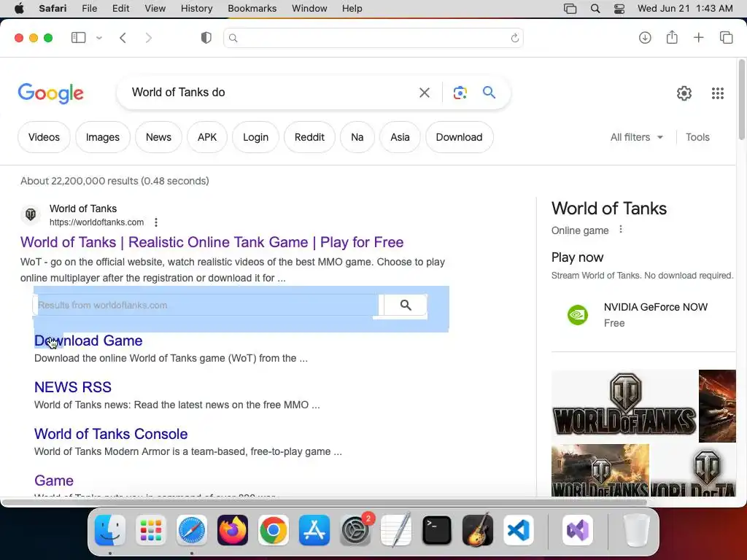Viewport: 747px width, 560px height.
Task: Filter results by News
Action: pos(158,137)
